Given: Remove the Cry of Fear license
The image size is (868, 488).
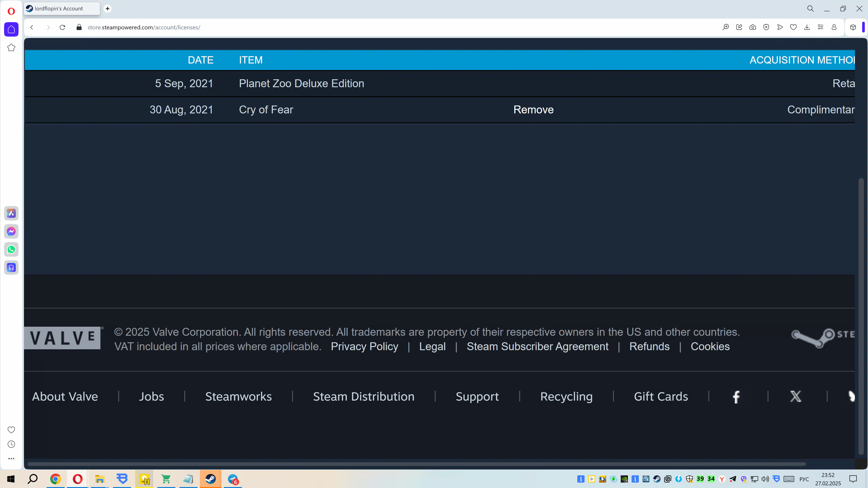Looking at the screenshot, I should click(533, 110).
